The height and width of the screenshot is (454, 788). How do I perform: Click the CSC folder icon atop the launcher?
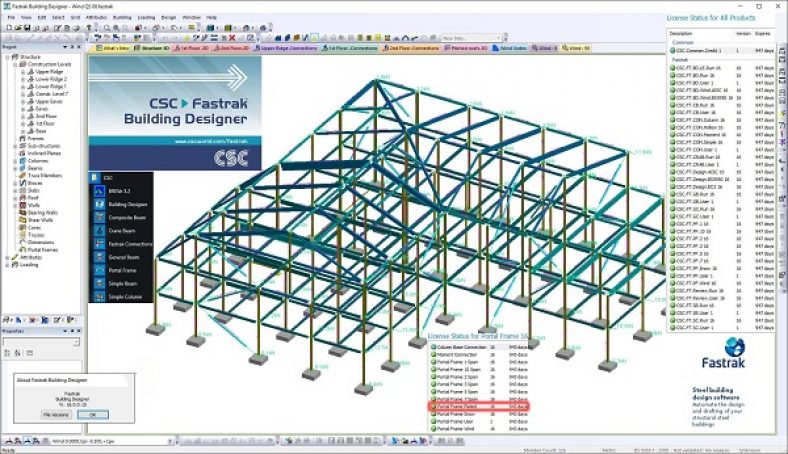tap(94, 177)
